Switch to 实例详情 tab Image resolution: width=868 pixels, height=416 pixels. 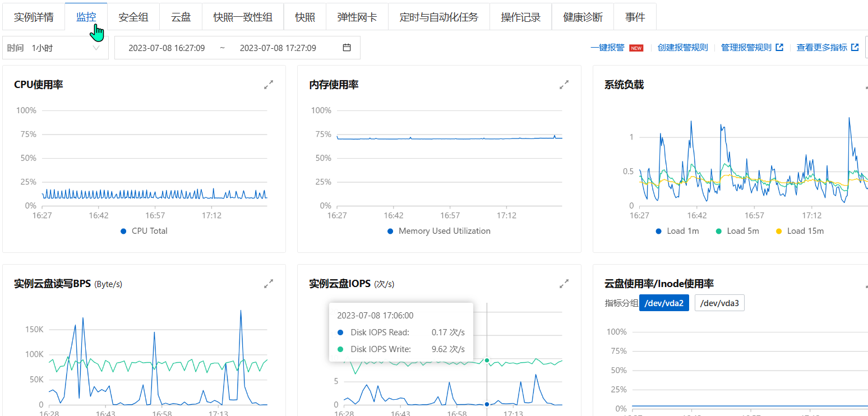tap(34, 17)
